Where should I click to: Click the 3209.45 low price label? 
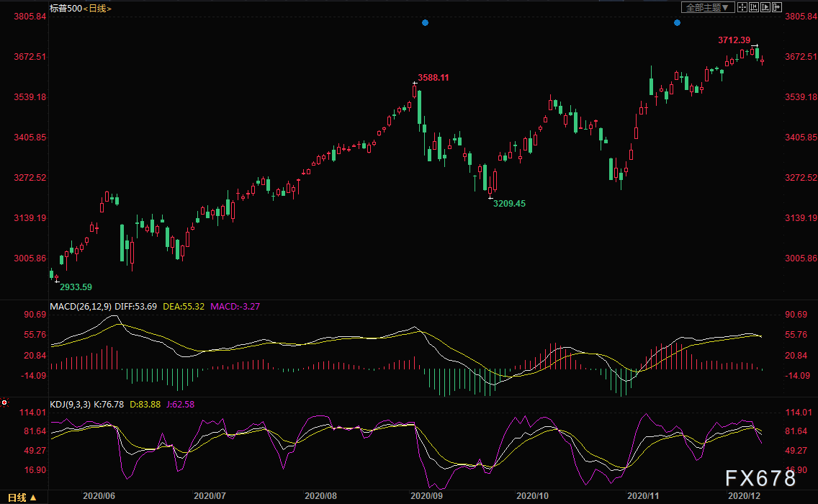pyautogui.click(x=509, y=204)
